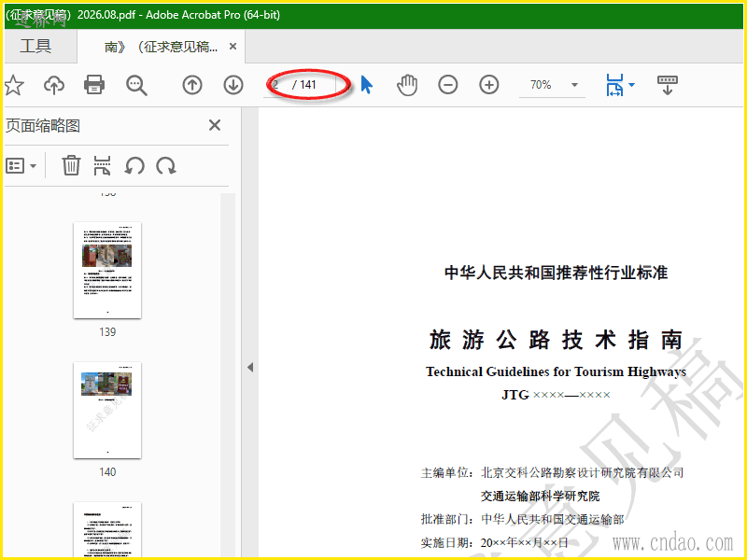The width and height of the screenshot is (747, 560).
Task: Click the page 140 number label
Action: tap(107, 472)
